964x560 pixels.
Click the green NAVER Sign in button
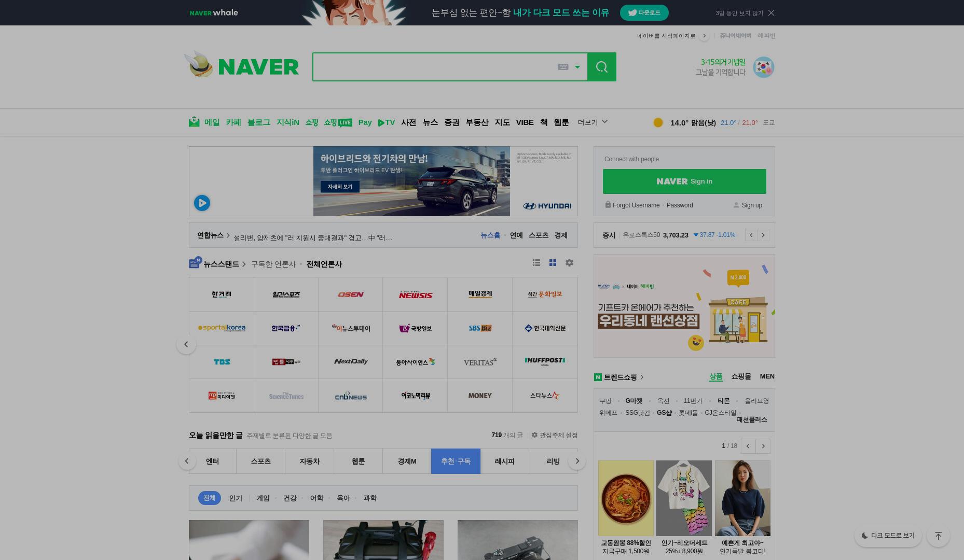[684, 181]
